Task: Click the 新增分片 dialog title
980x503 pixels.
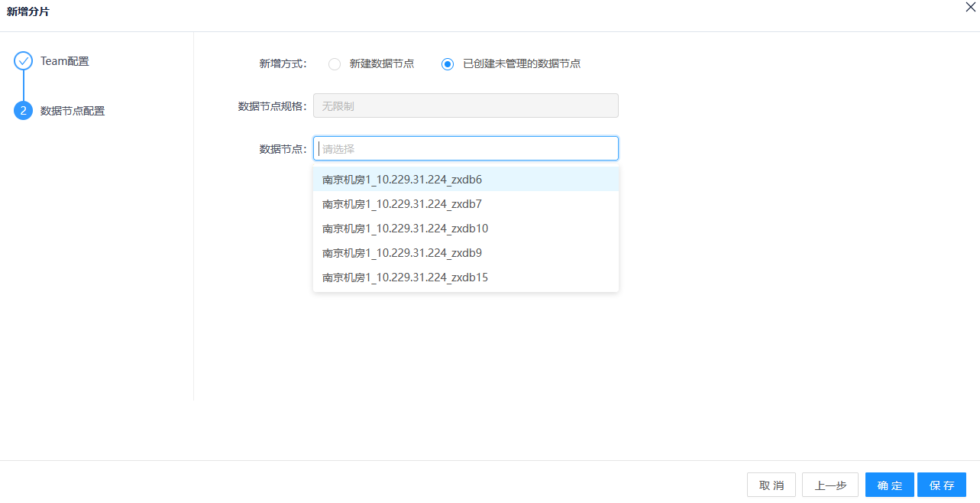Action: [x=28, y=11]
